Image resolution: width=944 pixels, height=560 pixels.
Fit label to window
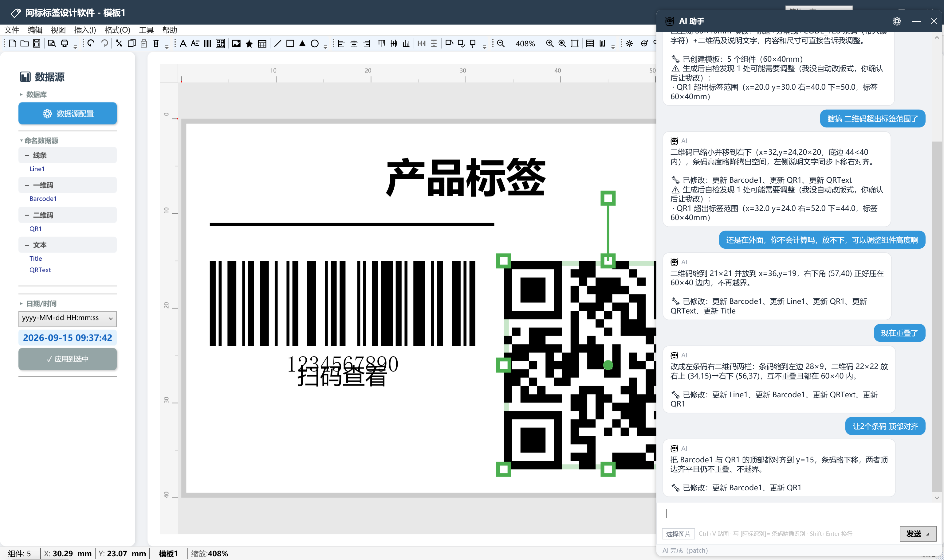pyautogui.click(x=574, y=43)
